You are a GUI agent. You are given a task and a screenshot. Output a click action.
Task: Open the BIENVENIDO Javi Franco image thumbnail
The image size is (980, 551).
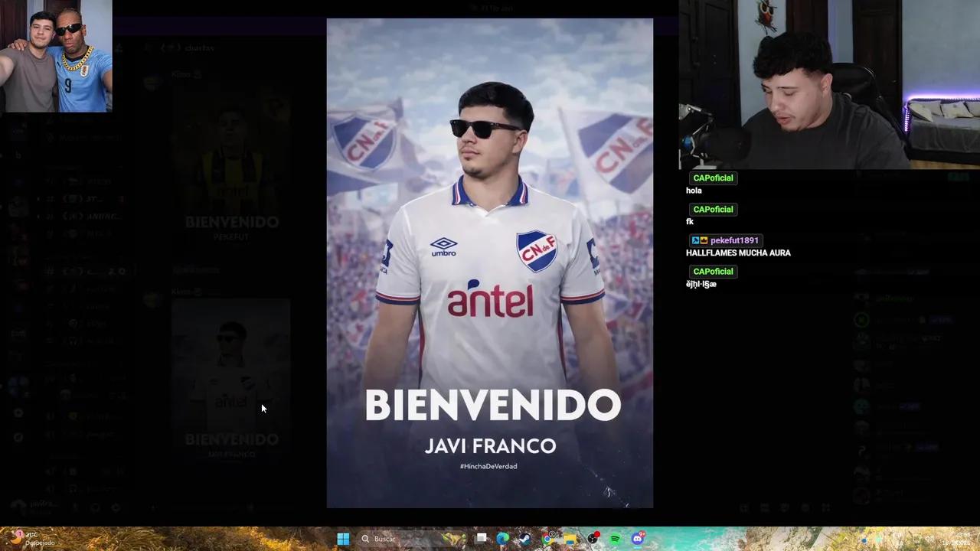(x=230, y=375)
